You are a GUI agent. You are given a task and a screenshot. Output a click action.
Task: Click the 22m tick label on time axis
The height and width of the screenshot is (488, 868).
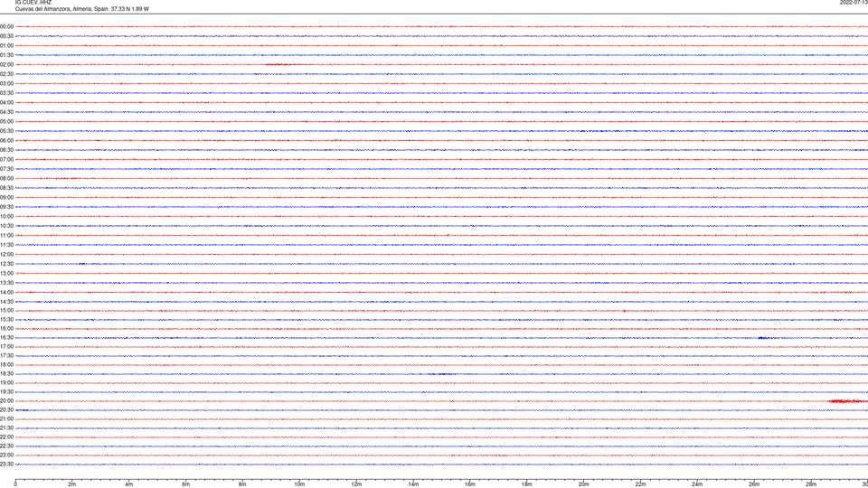(640, 484)
